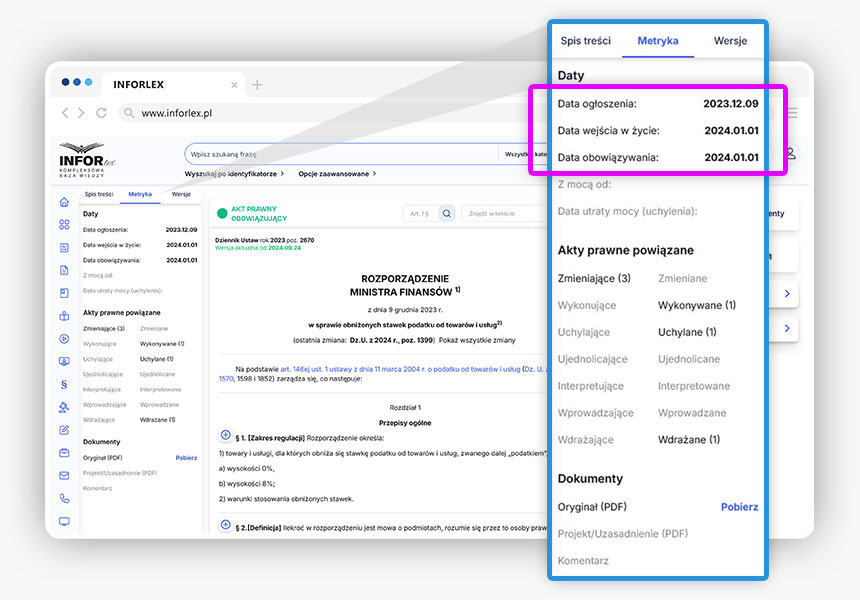Expand Opcje zaawansowane search options
The width and height of the screenshot is (860, 600).
(x=337, y=173)
